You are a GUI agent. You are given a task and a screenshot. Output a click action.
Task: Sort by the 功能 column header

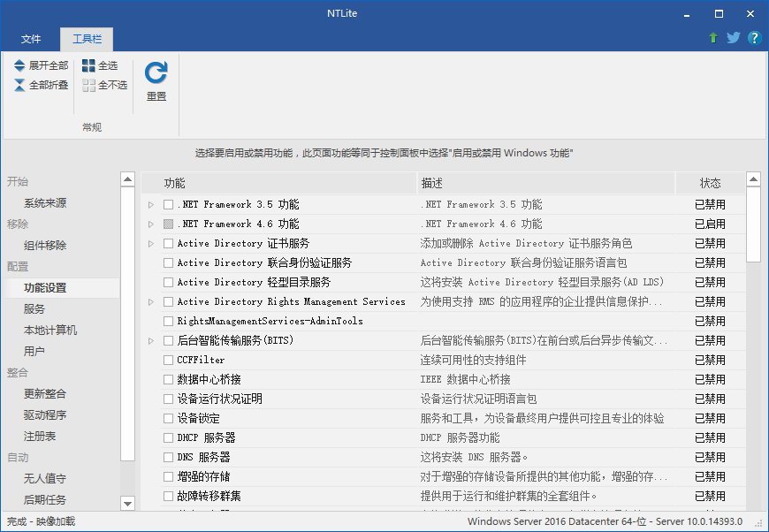278,184
